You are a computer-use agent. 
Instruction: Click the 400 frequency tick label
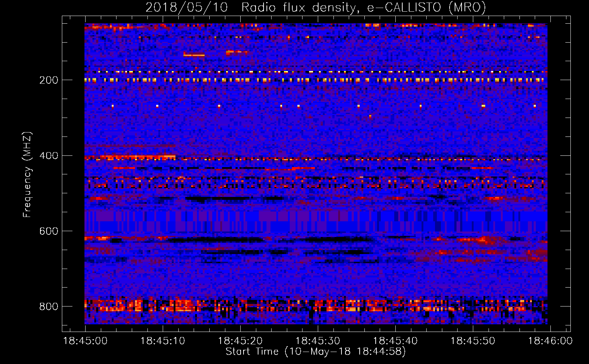[49, 156]
